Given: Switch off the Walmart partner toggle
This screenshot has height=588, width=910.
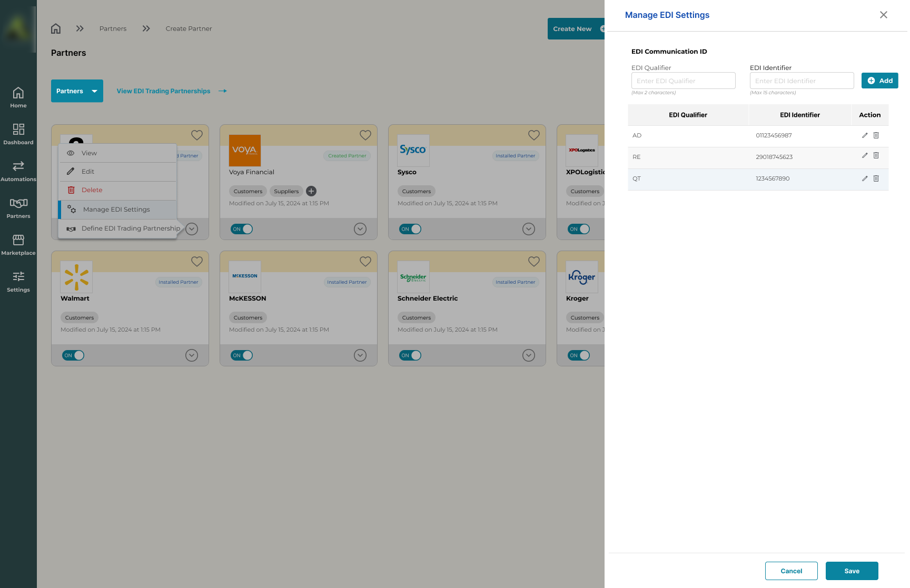Looking at the screenshot, I should (x=73, y=355).
